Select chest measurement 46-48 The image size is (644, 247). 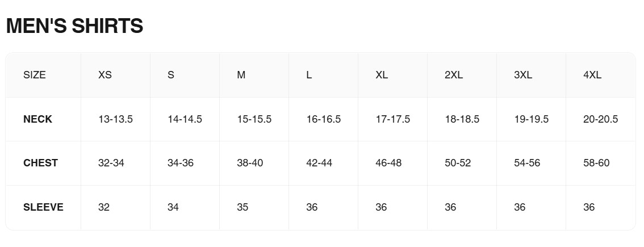pos(388,163)
